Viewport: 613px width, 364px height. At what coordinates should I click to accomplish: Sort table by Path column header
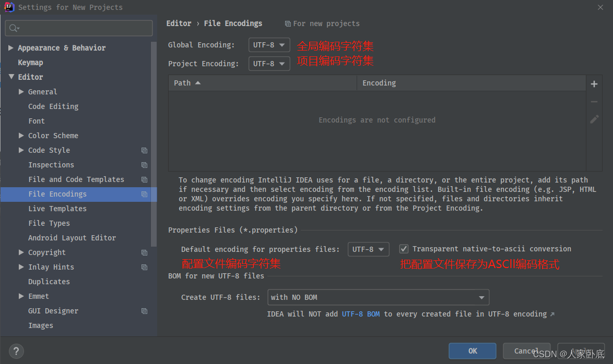[x=262, y=83]
